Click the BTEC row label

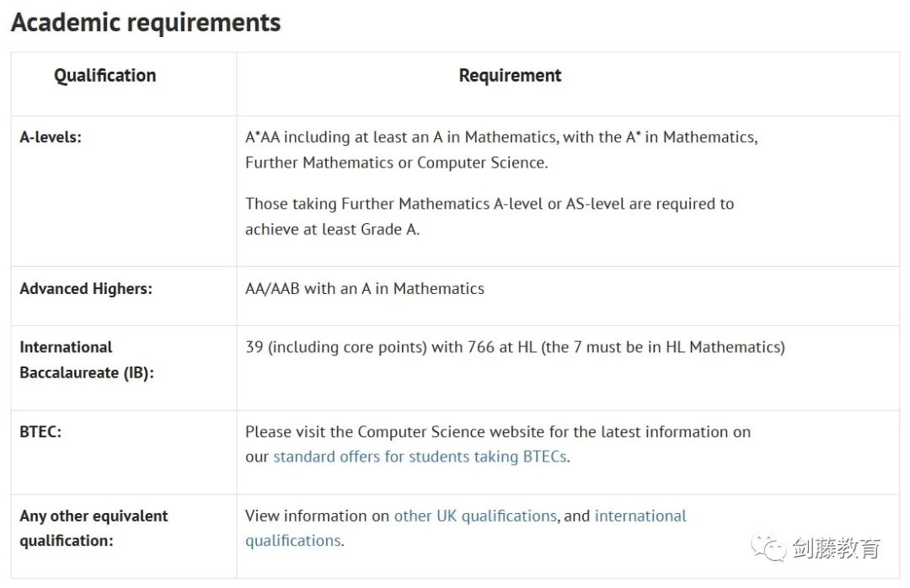[40, 432]
